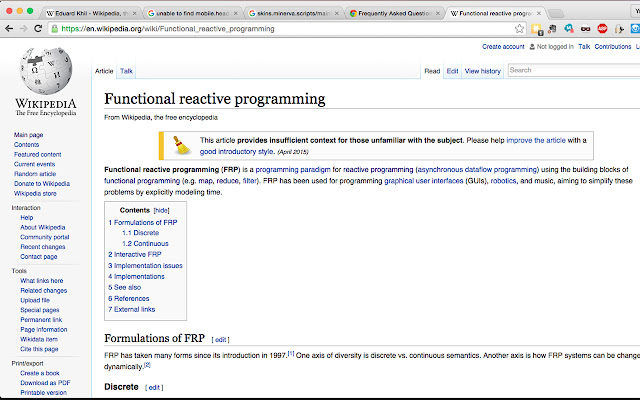
Task: Hide the Contents box via [hide]
Action: pos(161,211)
